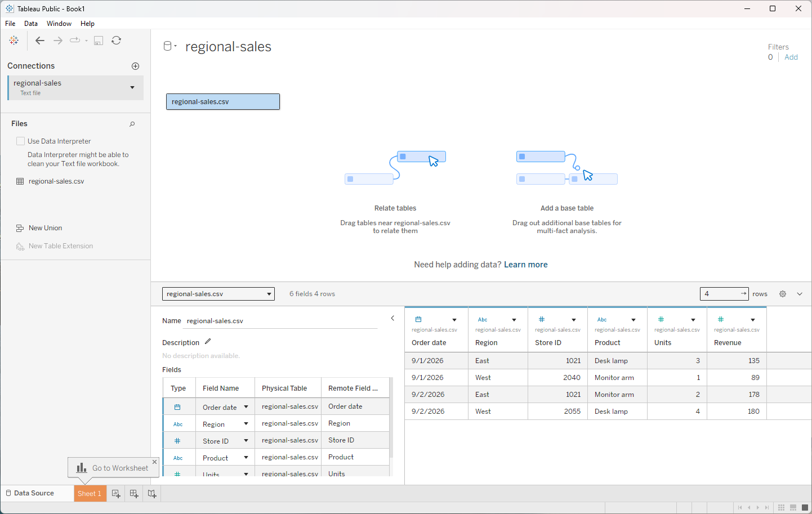Click show filmstrip icon in status bar
The image size is (812, 514).
pyautogui.click(x=793, y=508)
